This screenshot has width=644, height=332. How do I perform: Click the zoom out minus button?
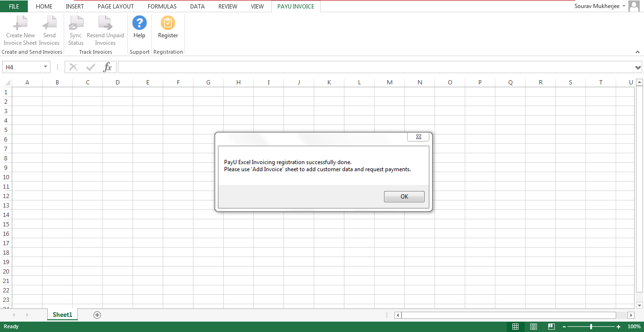coord(564,327)
